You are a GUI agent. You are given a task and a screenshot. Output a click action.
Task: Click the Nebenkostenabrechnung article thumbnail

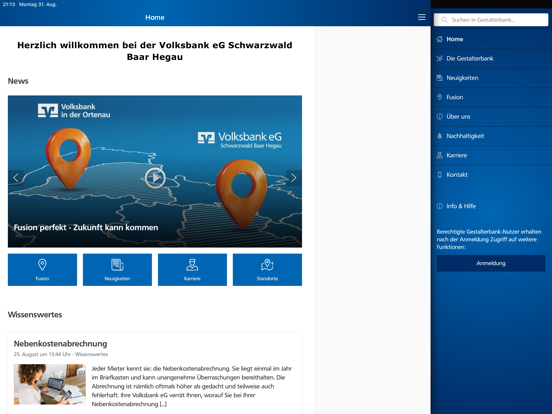click(x=50, y=384)
